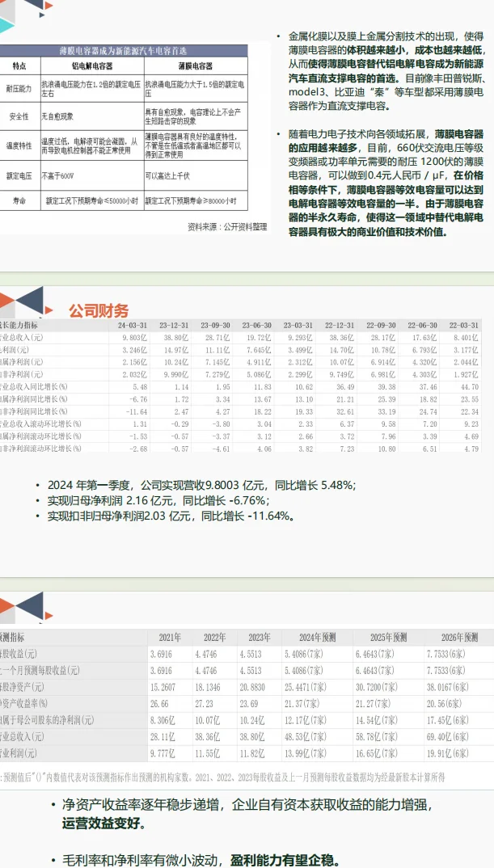Viewport: 494px width, 868px height.
Task: Click the 38.0167(6家) cell
Action: click(x=446, y=687)
